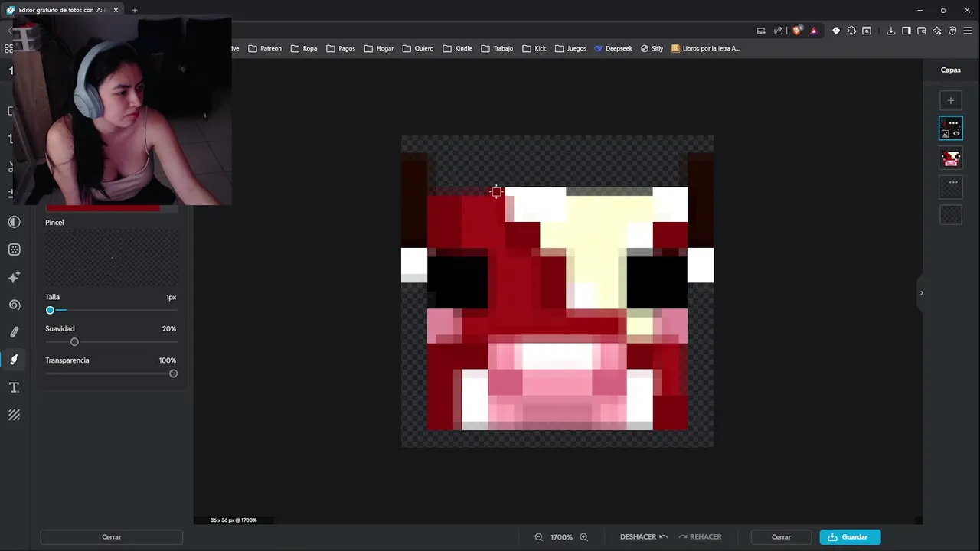Toggle the browser sidebar panel icon
Viewport: 980px width, 551px height.
pos(906,31)
